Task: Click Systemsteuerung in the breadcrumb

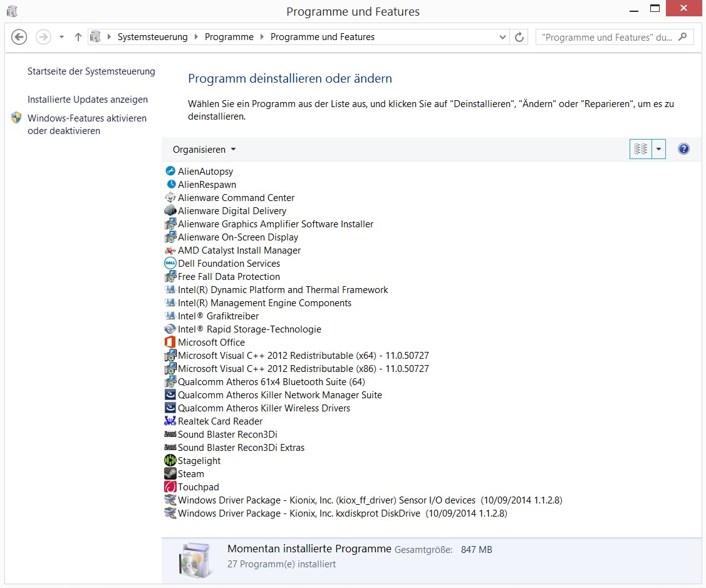Action: click(153, 37)
